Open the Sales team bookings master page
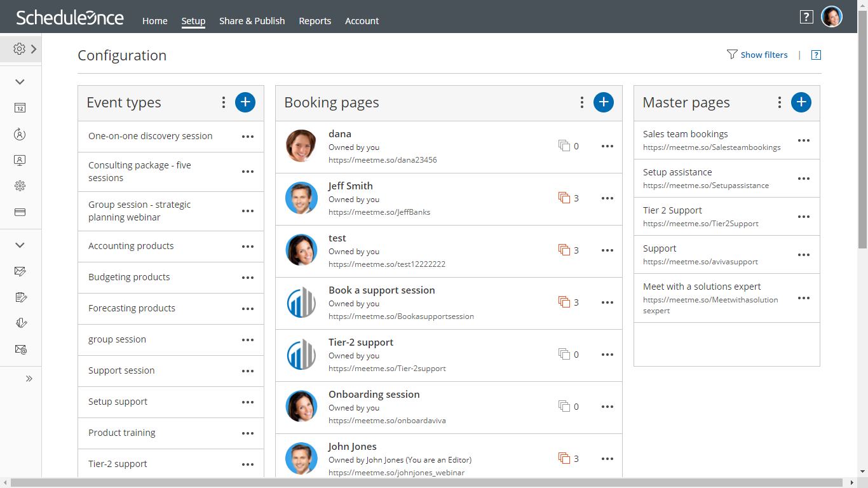Viewport: 868px width, 488px height. click(685, 134)
